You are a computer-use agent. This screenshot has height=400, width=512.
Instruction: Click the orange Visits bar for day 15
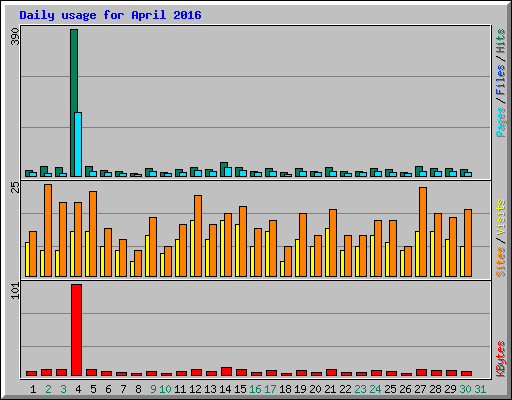(243, 241)
